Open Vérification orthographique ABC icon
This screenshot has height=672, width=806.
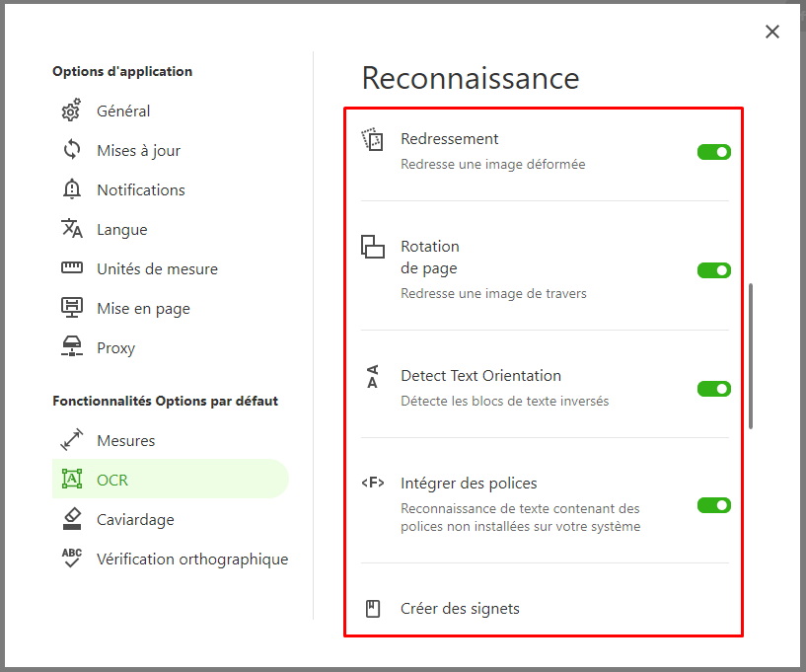(71, 558)
